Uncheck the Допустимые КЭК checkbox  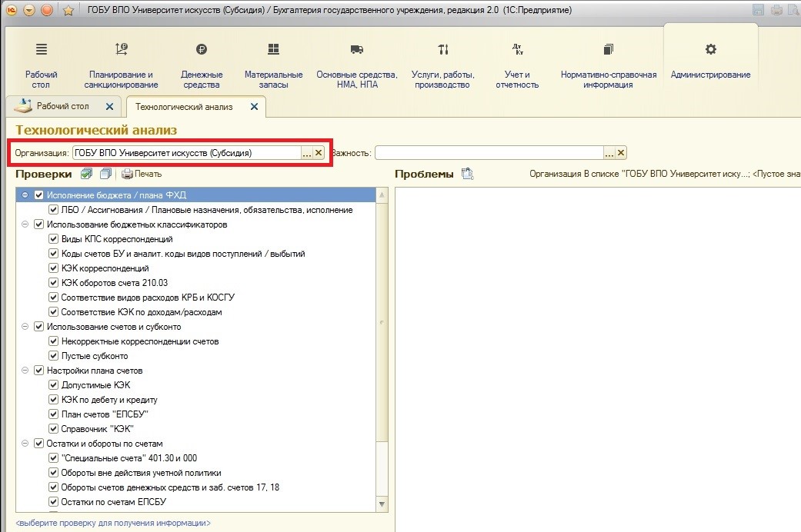(x=54, y=385)
